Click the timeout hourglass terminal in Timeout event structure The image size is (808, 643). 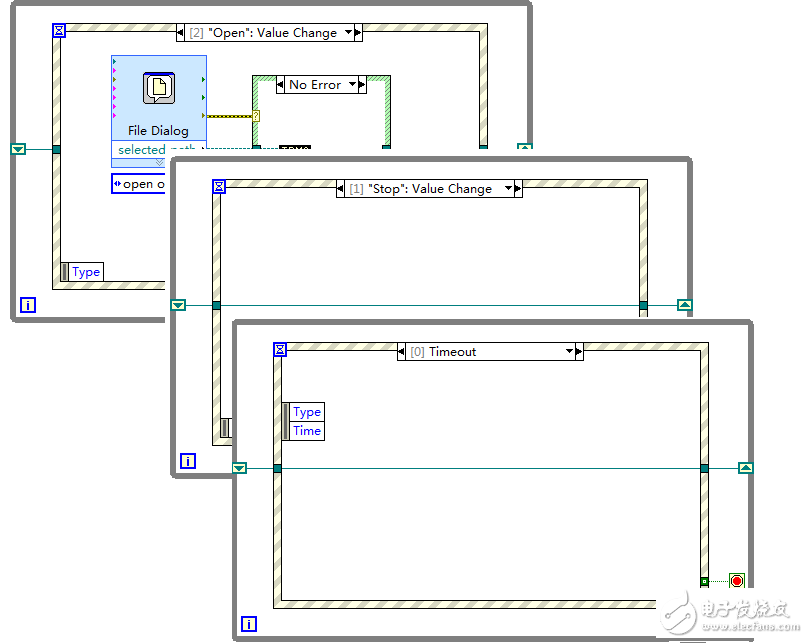point(280,350)
